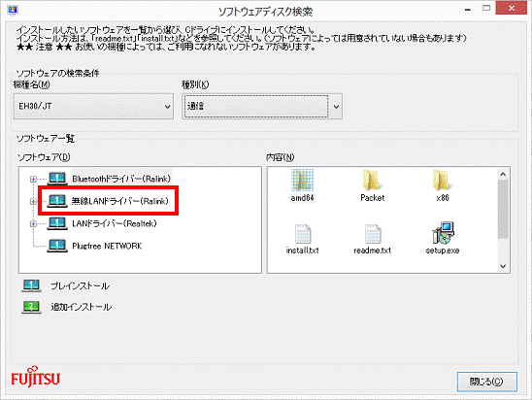Click the 閉じる(C) button
Viewport: 532px width, 400px height.
(x=487, y=382)
